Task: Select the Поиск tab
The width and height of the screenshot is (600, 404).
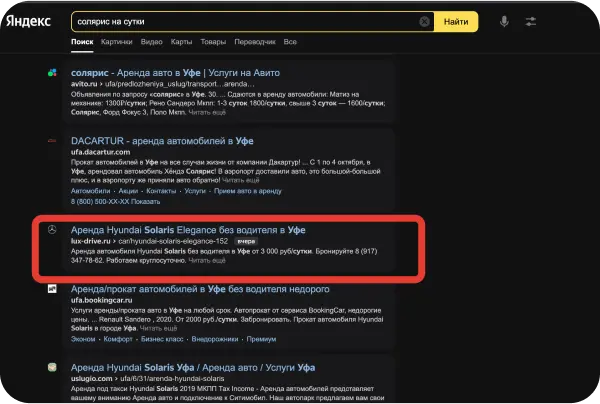Action: (x=82, y=42)
